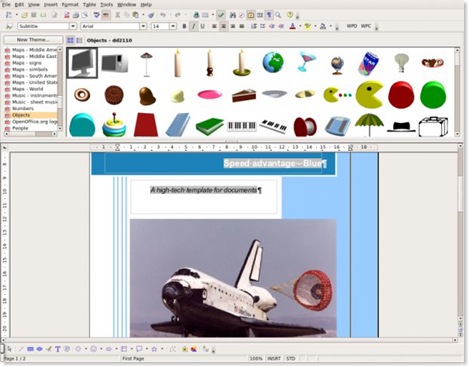Select the large yellow Pac-Man image
Viewport: 468px width, 366px height.
[369, 95]
